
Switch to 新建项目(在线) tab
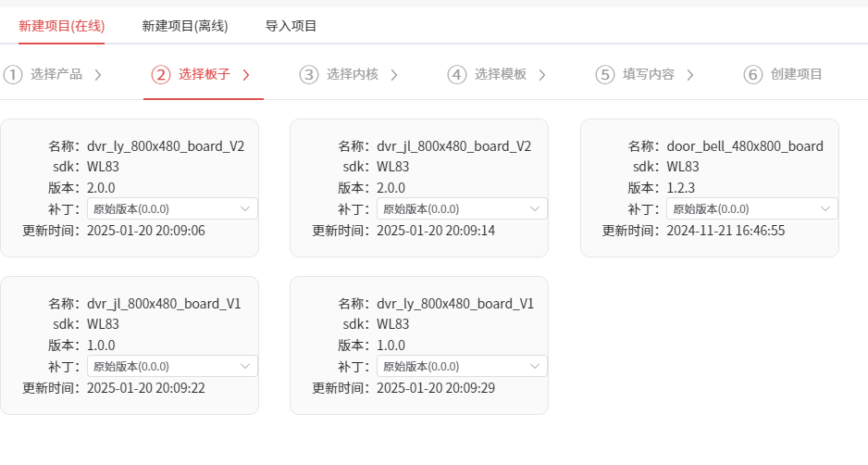click(x=61, y=26)
